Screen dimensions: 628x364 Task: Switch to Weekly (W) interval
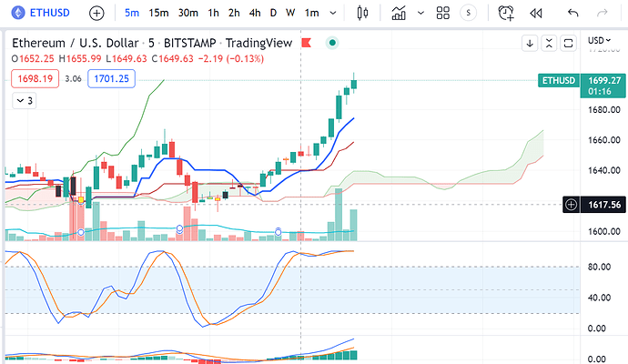290,13
